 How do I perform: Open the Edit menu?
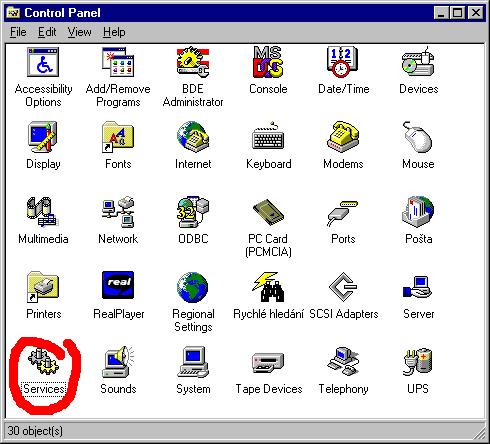[x=47, y=32]
